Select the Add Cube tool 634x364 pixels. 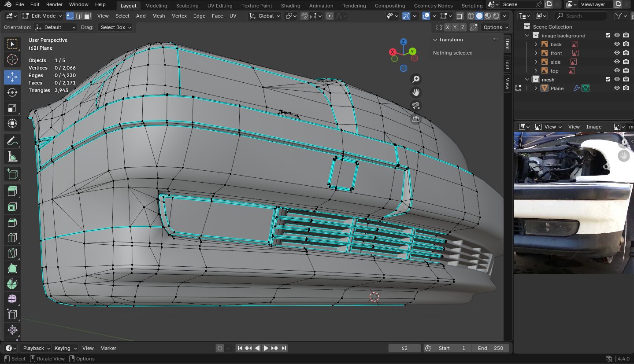tap(12, 174)
